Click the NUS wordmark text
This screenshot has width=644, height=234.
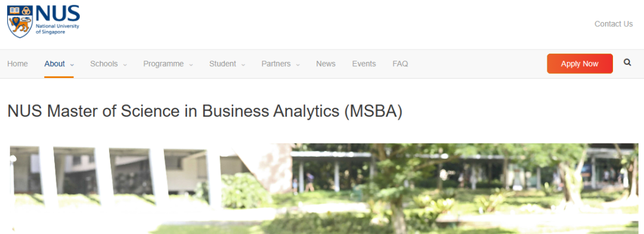57,14
